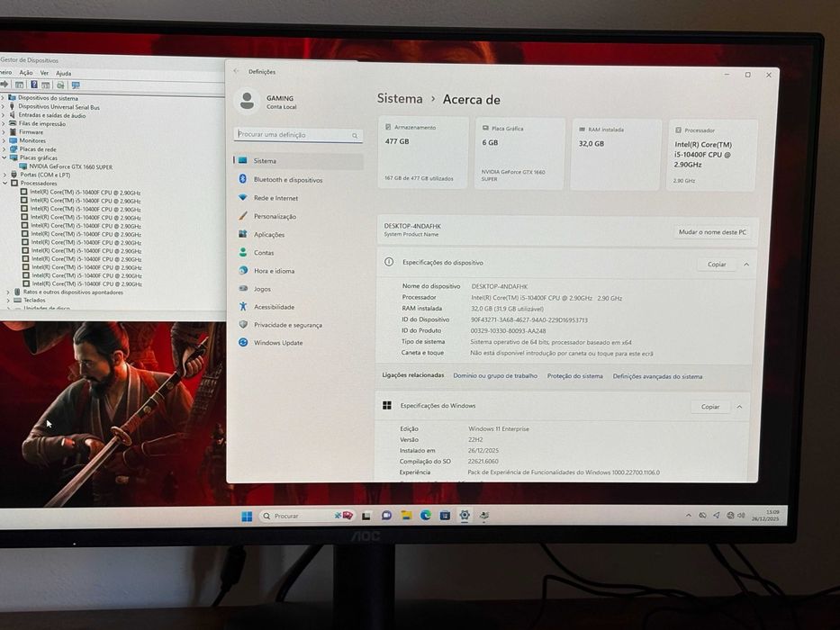Open the Placa Gráfica 6 GB card
840x630 pixels.
pos(519,154)
